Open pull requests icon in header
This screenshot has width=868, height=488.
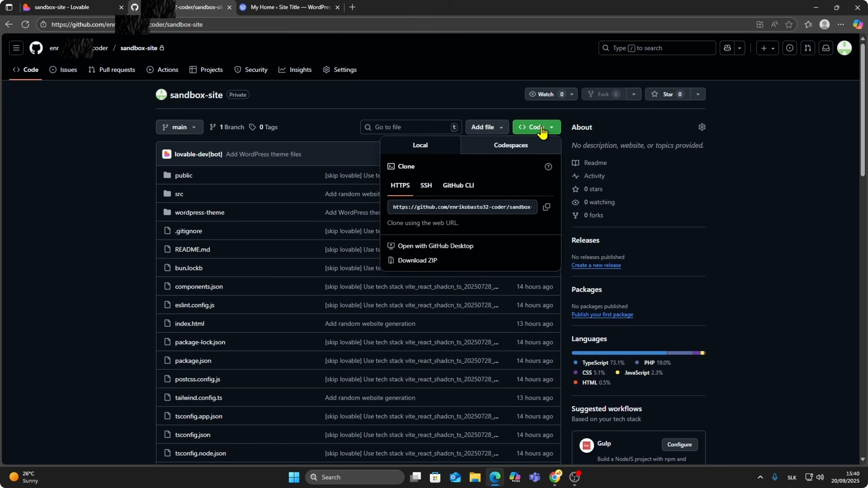pos(808,48)
